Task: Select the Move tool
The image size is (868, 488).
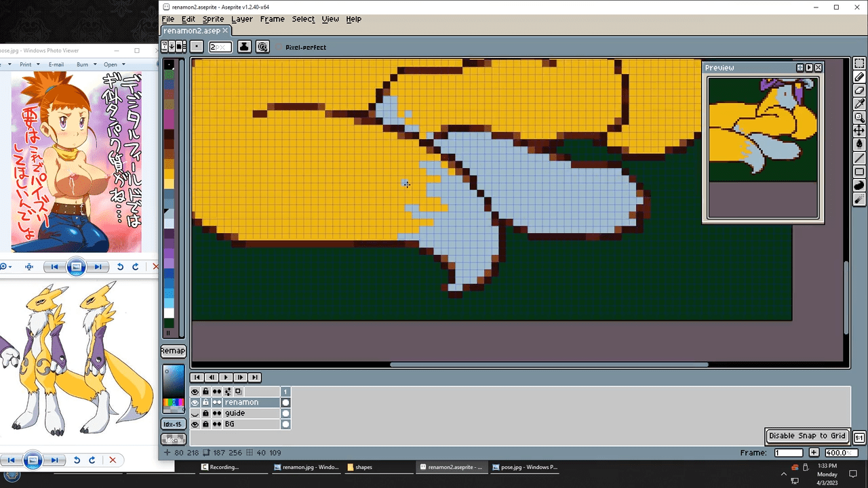Action: (859, 130)
